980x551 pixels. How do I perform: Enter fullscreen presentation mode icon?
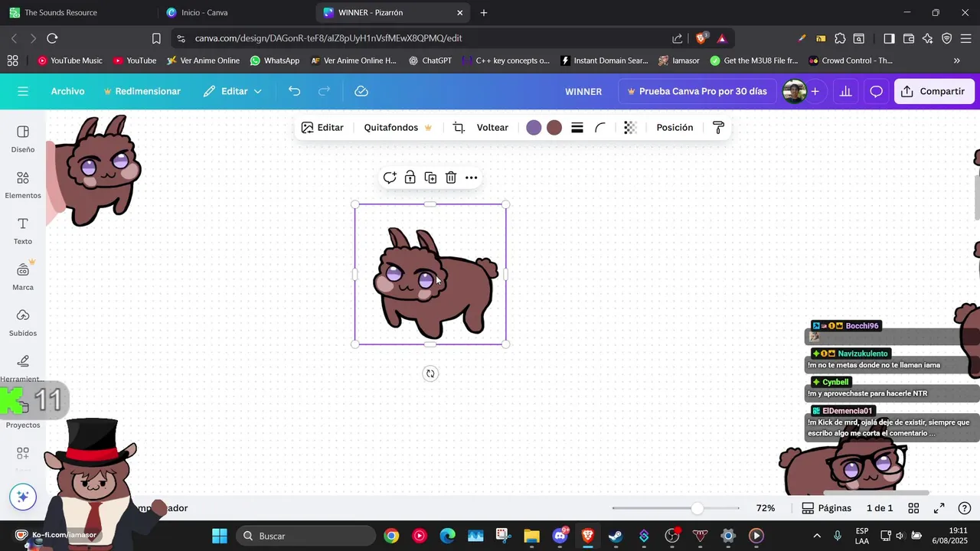[939, 508]
